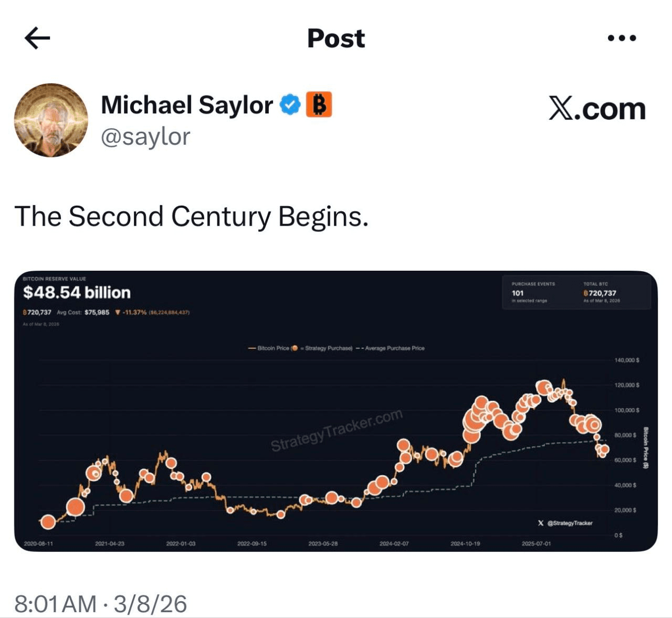
Task: Open Michael Saylor's profile picture
Action: click(x=51, y=120)
